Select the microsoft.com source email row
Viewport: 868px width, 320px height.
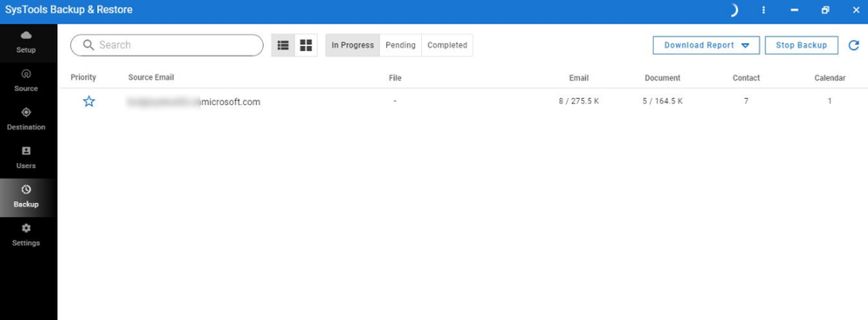click(463, 101)
